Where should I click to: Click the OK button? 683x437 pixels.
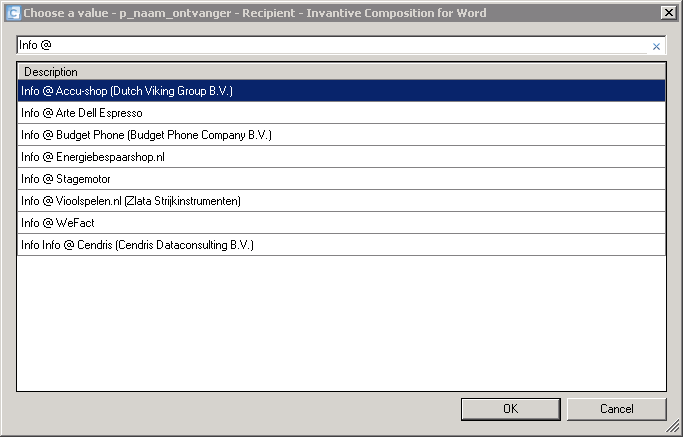click(x=511, y=409)
